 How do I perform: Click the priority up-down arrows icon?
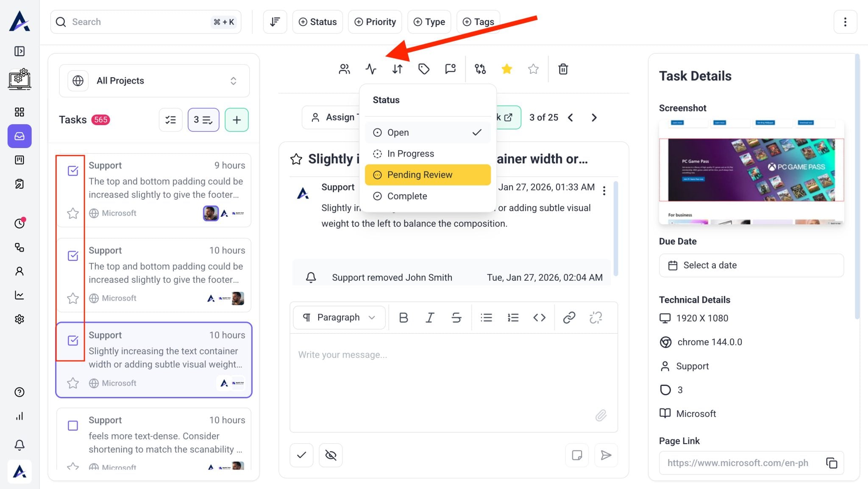(x=397, y=69)
